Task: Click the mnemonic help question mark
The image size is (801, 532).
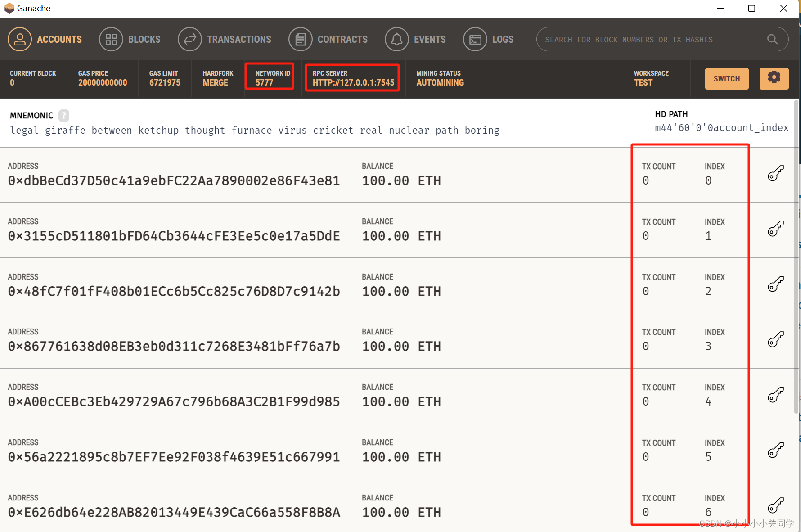Action: coord(64,116)
